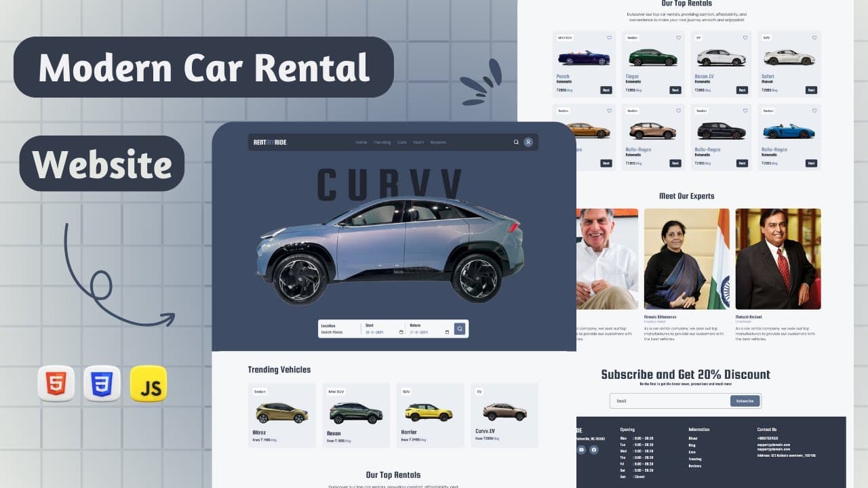Click the Facebook icon in the footer
This screenshot has width=868, height=488.
(x=594, y=450)
